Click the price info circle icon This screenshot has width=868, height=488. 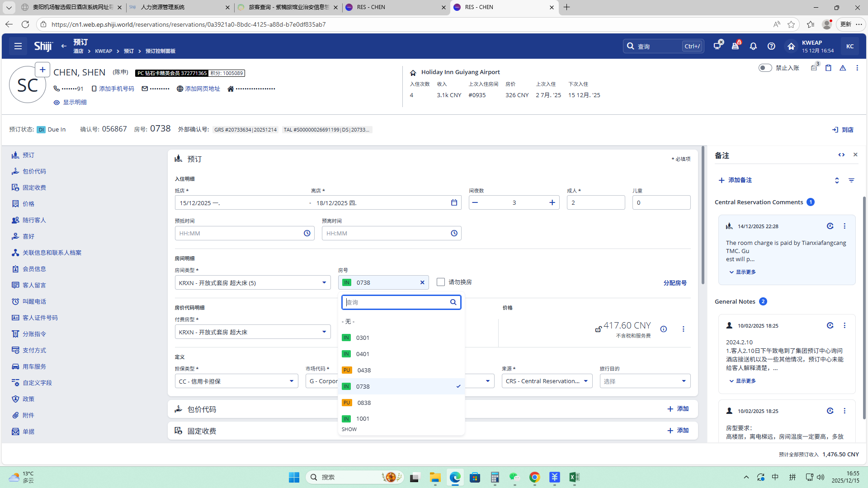(x=664, y=329)
